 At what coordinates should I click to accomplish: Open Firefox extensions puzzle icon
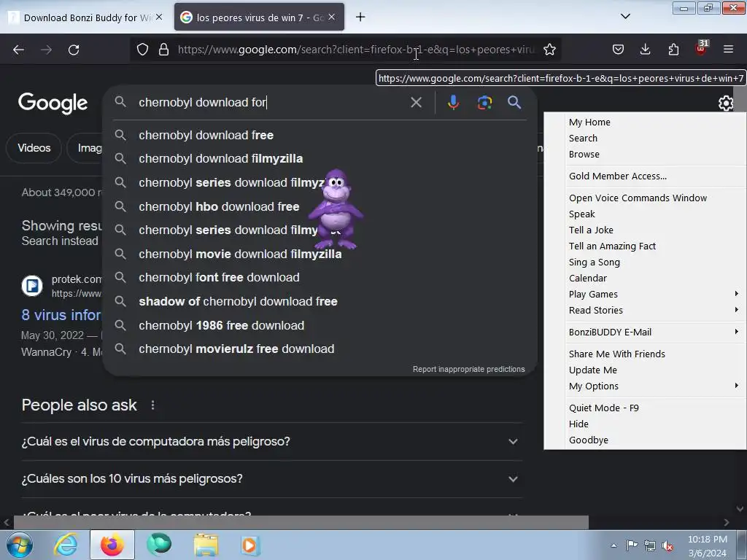coord(673,50)
